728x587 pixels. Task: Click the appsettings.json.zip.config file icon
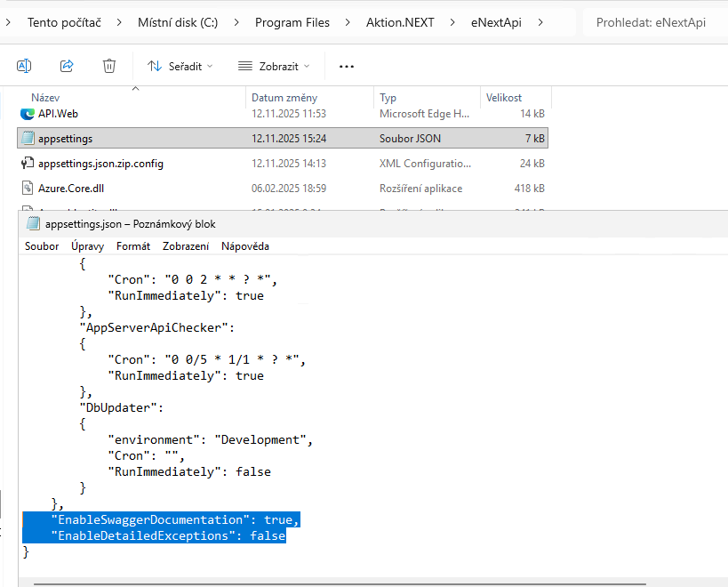click(x=28, y=163)
